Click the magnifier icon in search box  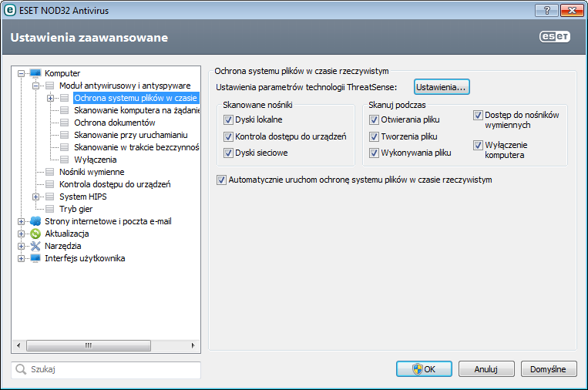(21, 369)
